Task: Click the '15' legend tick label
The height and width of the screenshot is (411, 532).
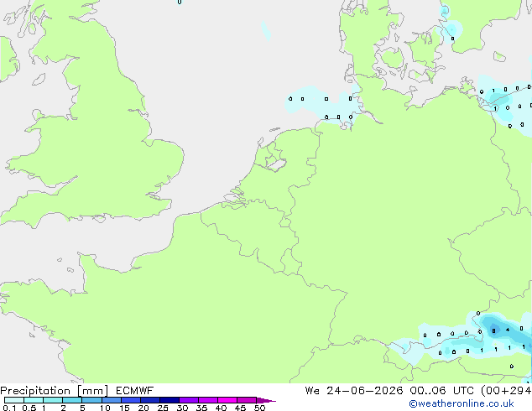Action: point(124,408)
